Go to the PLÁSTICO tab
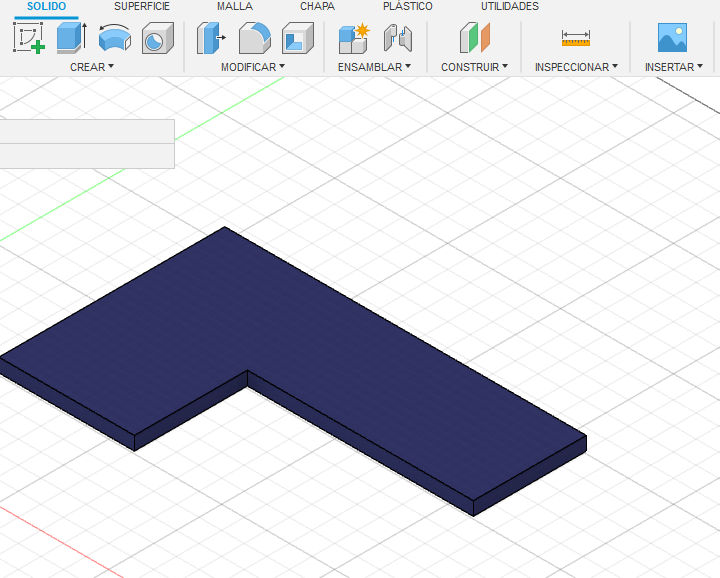This screenshot has height=578, width=720. point(408,6)
